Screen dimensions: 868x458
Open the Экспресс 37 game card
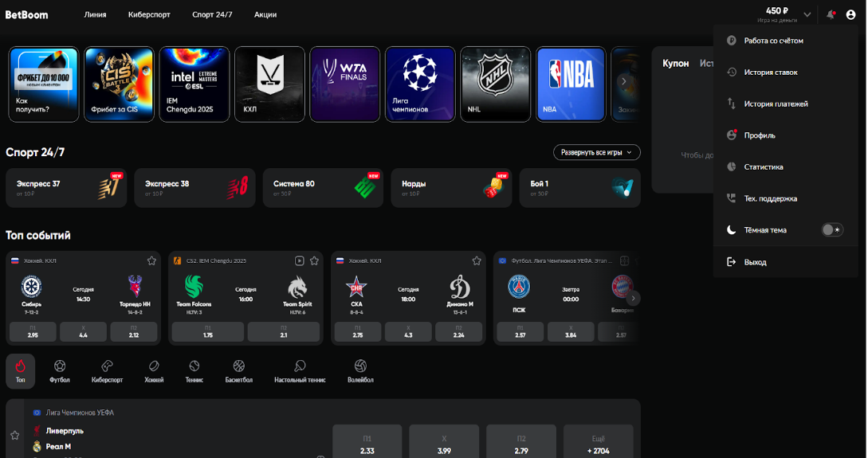click(x=65, y=188)
